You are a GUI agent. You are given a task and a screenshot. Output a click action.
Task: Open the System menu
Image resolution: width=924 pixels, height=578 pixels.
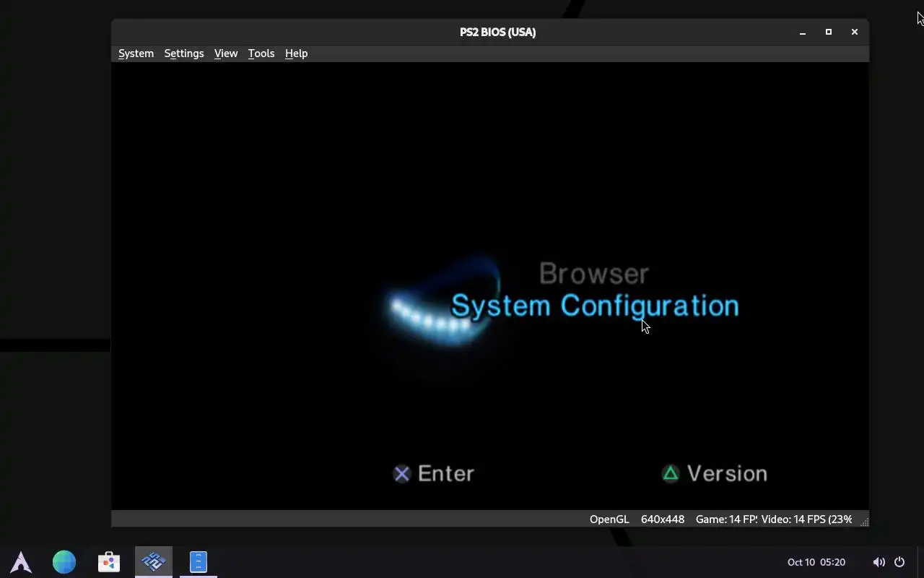pyautogui.click(x=136, y=53)
